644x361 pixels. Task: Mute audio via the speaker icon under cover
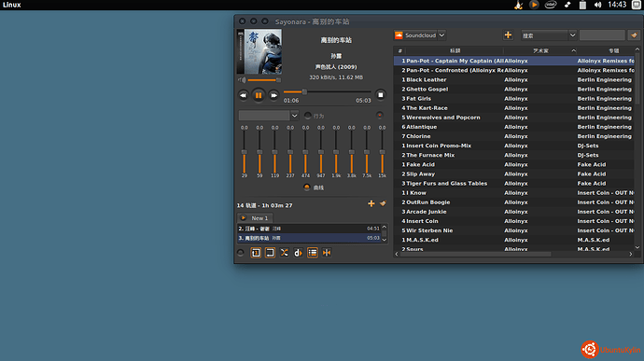pos(242,80)
